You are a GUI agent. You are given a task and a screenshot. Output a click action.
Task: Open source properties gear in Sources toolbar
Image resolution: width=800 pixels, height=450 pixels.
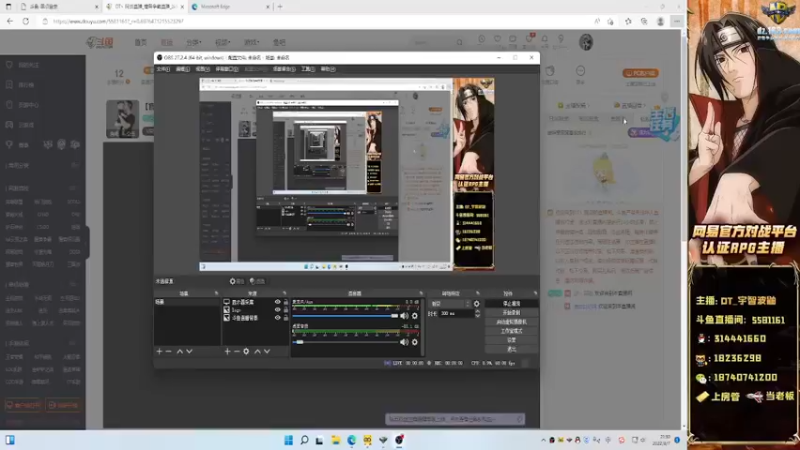[x=246, y=352]
